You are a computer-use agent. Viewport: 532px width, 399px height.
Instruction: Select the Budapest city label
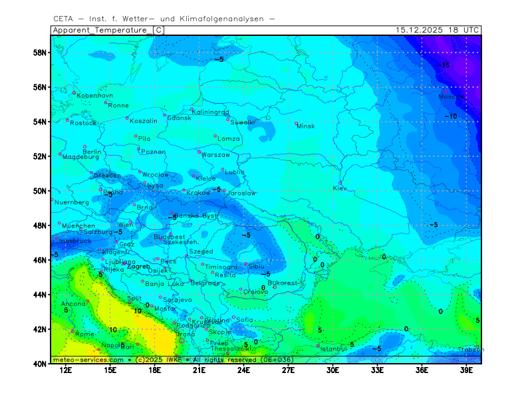tap(170, 236)
